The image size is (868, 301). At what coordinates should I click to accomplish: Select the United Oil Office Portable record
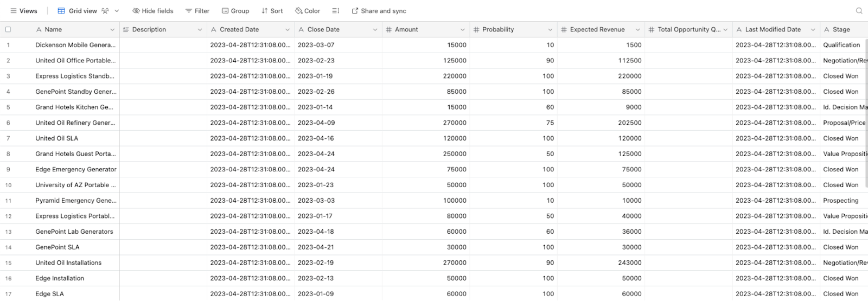pyautogui.click(x=75, y=61)
